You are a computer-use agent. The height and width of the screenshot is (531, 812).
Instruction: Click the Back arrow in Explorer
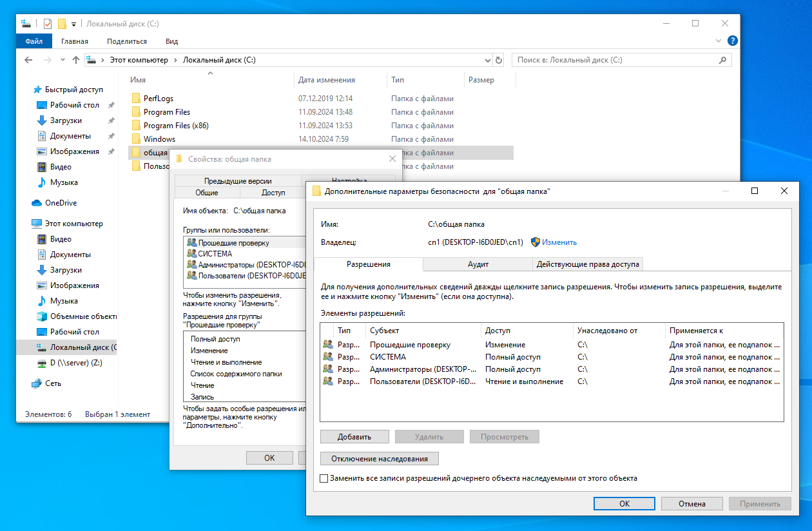28,60
